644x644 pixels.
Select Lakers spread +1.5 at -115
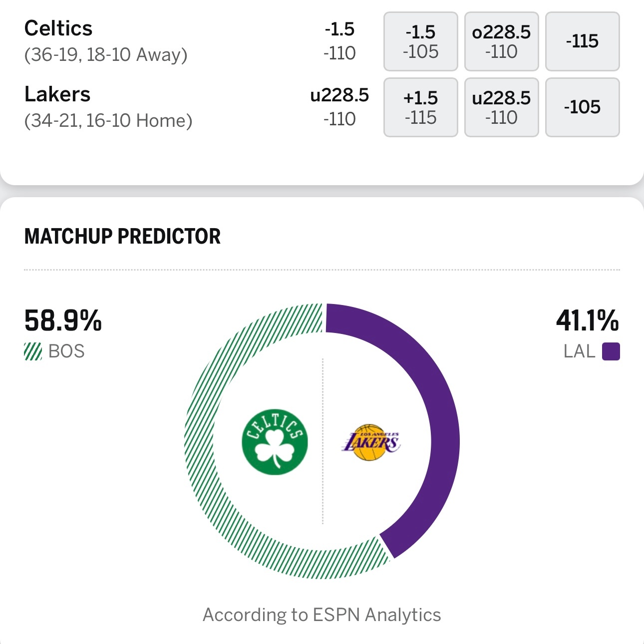point(421,107)
